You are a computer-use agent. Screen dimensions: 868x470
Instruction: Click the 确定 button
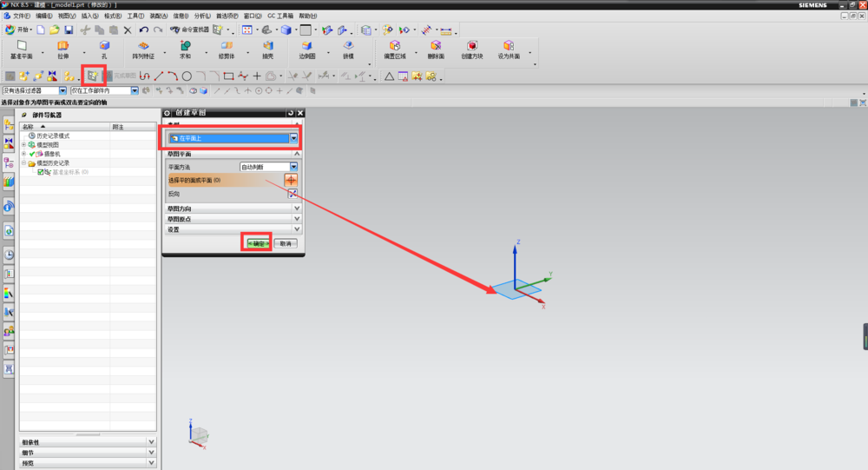257,243
